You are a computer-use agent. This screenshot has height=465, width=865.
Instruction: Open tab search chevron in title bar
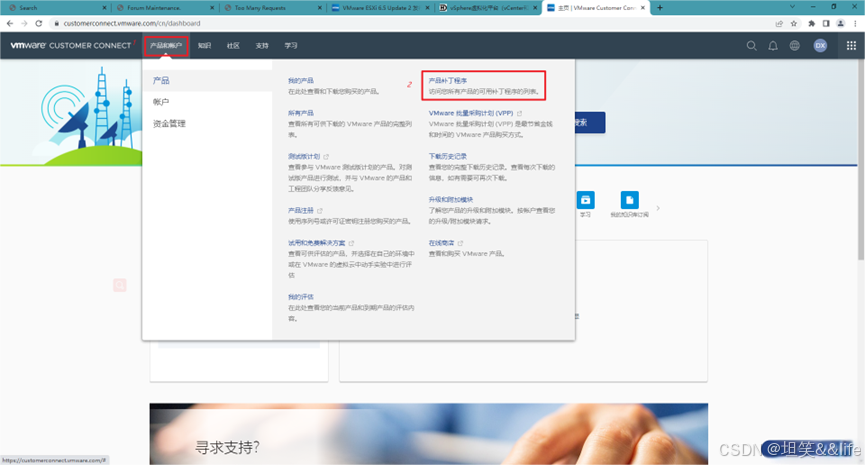[x=792, y=7]
